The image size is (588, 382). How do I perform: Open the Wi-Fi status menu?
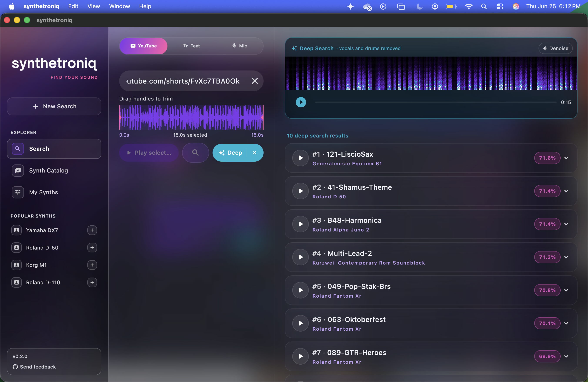pyautogui.click(x=468, y=7)
